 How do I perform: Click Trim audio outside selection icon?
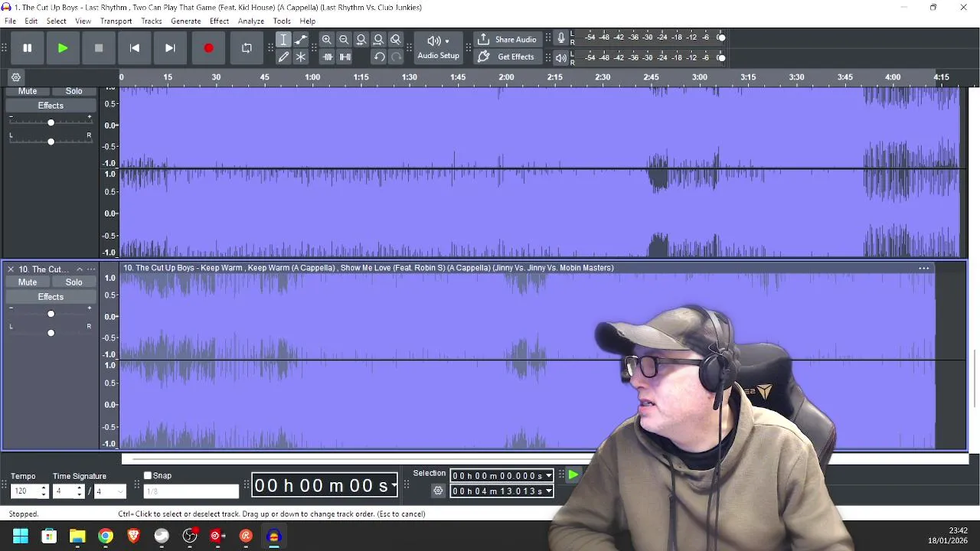click(x=328, y=57)
